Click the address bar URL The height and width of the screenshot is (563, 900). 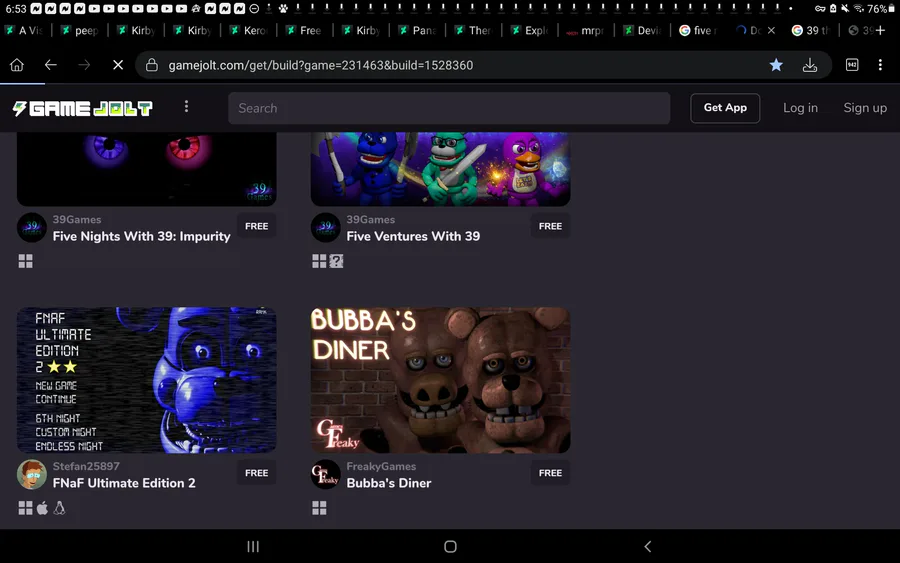tap(320, 65)
